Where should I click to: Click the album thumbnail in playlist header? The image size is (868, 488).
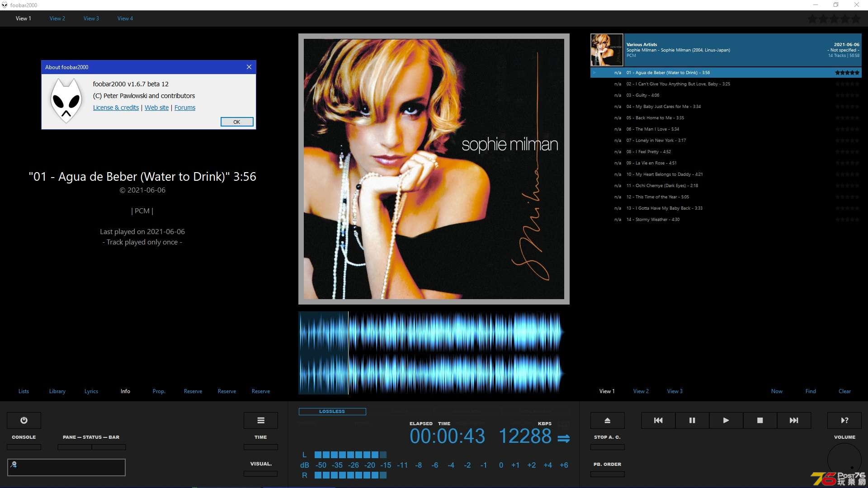(x=607, y=50)
